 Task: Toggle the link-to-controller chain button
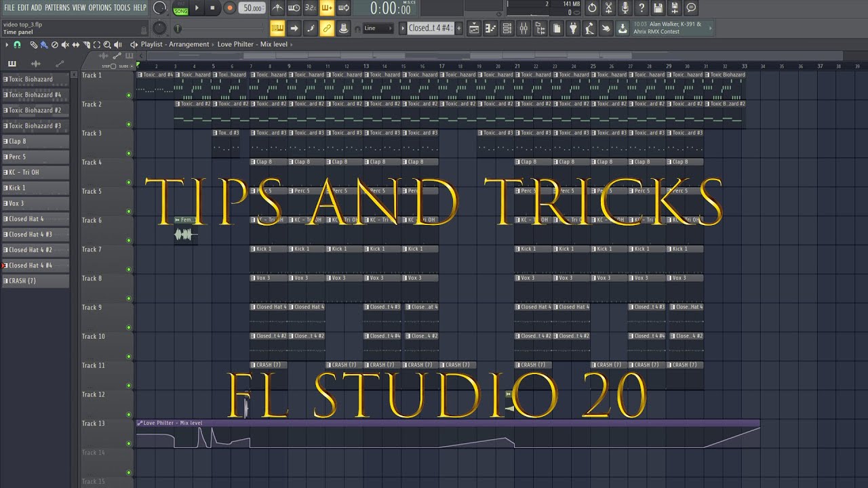click(x=327, y=28)
